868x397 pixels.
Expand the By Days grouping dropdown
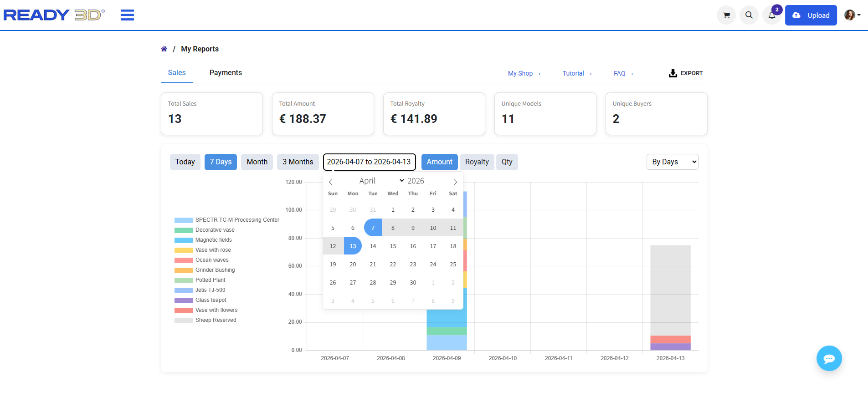672,162
